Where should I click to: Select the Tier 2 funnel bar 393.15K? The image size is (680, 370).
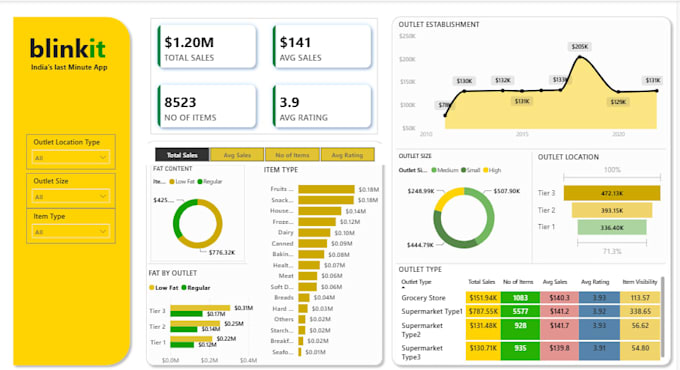pyautogui.click(x=612, y=210)
